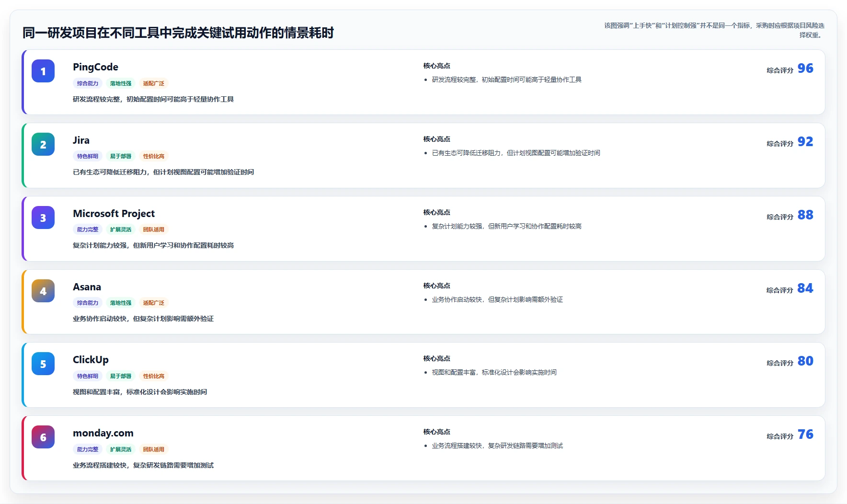Click Asana's 落地性强 tag
Viewport: 847px width, 504px height.
(x=121, y=303)
